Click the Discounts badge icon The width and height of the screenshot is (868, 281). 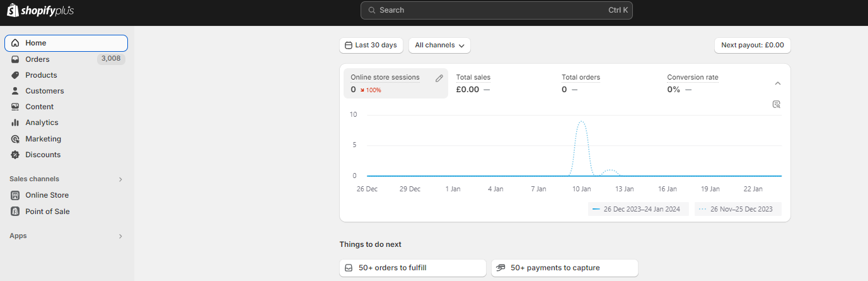pyautogui.click(x=15, y=155)
